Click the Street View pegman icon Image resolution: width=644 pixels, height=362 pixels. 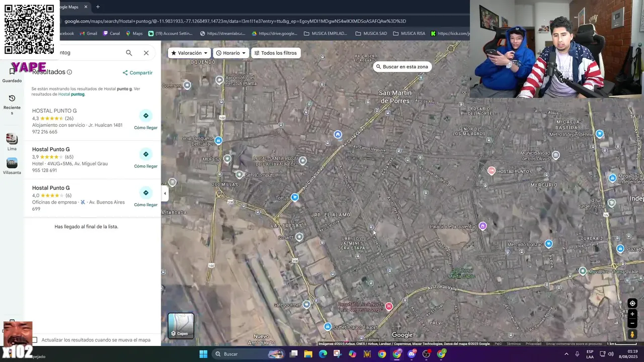pos(632,334)
